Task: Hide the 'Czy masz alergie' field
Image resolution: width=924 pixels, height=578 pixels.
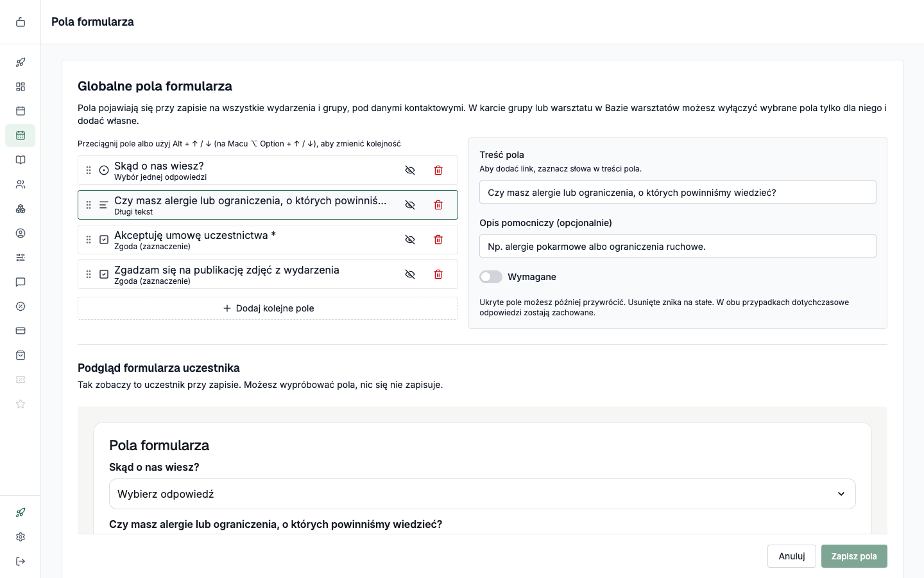Action: point(410,205)
